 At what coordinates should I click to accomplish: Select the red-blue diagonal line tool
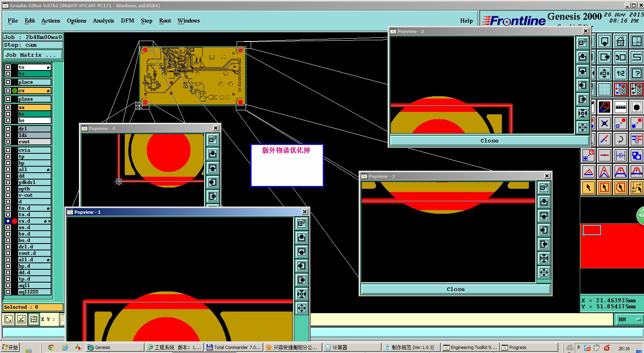pos(604,139)
